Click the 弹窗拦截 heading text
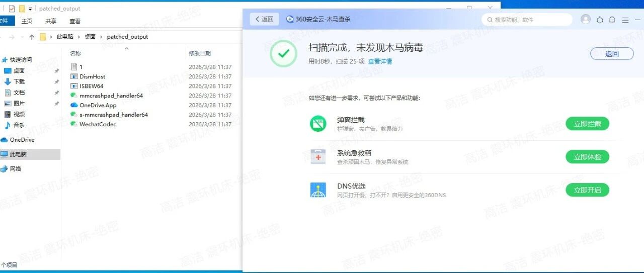The height and width of the screenshot is (273, 644). pos(351,120)
